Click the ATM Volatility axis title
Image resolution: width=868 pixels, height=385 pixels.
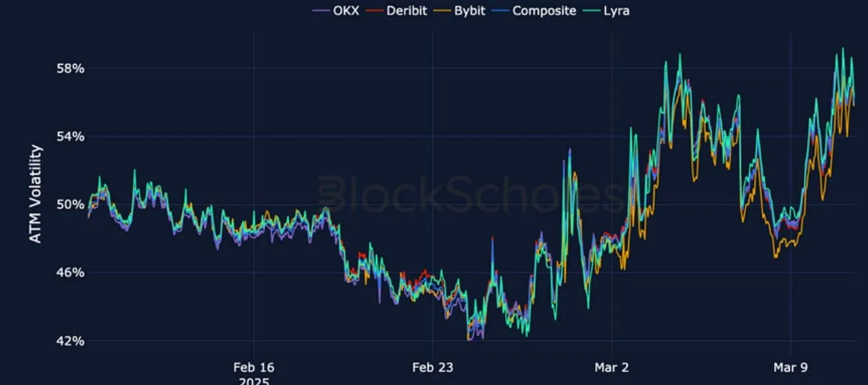(35, 194)
